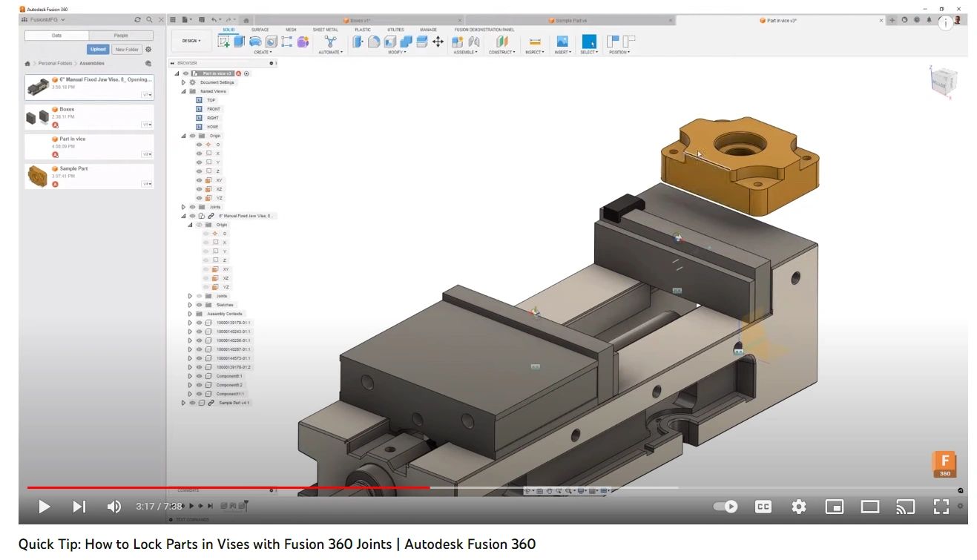Select the Move/Copy tool

click(439, 41)
